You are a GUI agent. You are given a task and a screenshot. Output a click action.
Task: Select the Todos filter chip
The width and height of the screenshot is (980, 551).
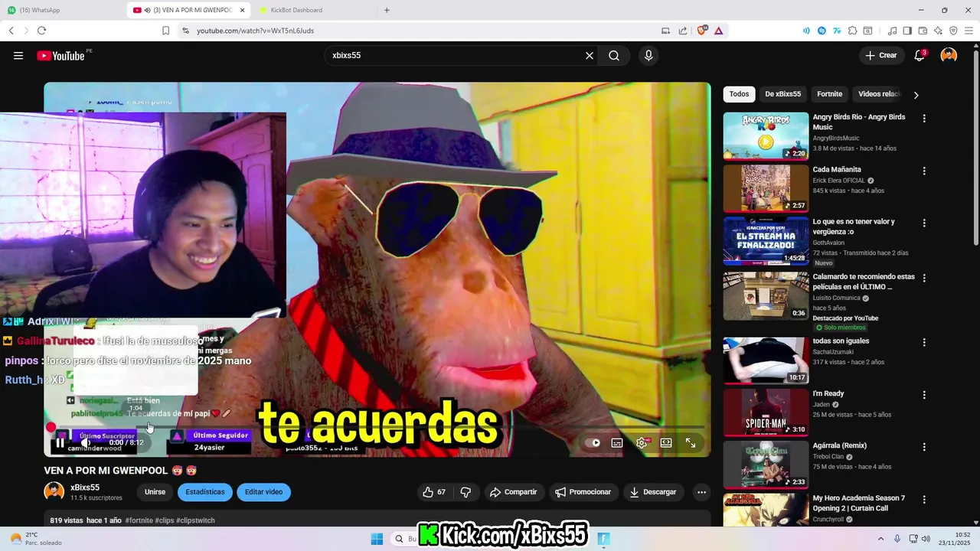pyautogui.click(x=740, y=94)
